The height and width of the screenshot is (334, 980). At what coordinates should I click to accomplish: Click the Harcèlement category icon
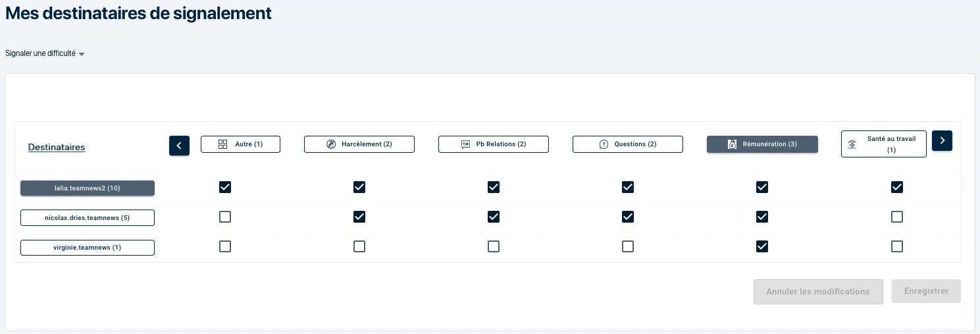click(331, 144)
